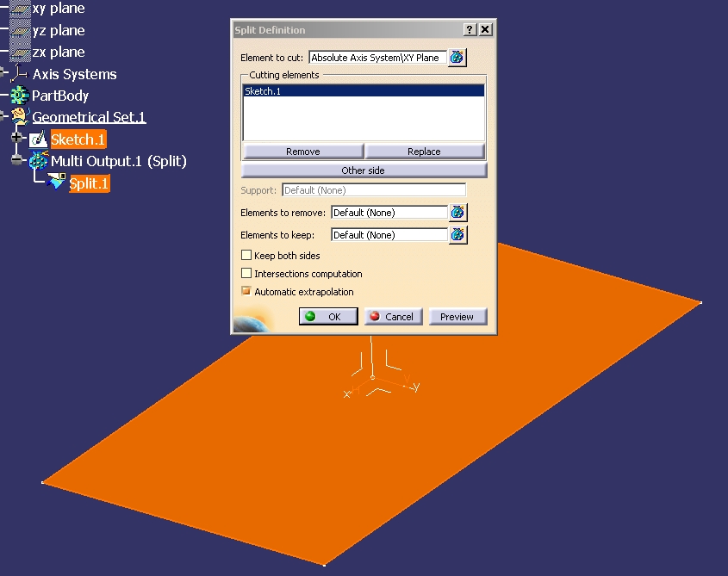
Task: Click the Remove button
Action: click(303, 152)
